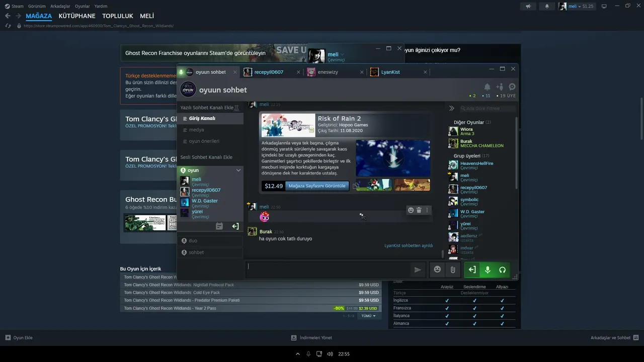The width and height of the screenshot is (644, 362).
Task: Close the LyanKist chat tab
Action: point(425,72)
